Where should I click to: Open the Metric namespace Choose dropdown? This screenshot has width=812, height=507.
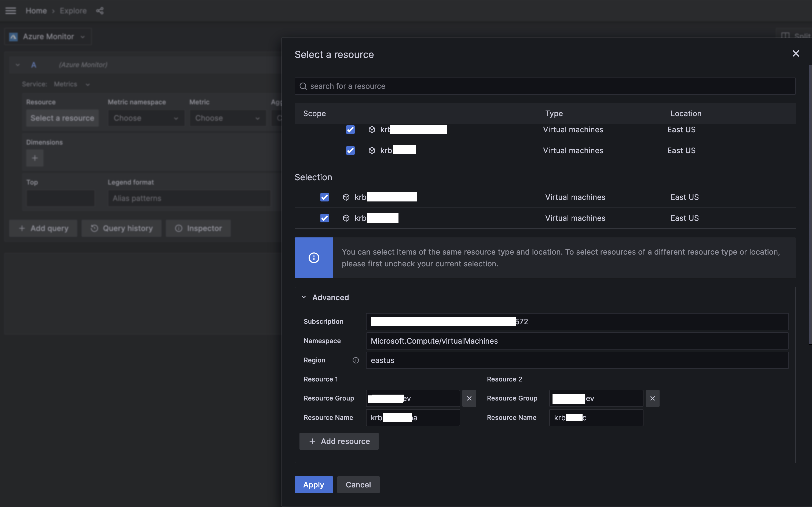[x=146, y=118]
